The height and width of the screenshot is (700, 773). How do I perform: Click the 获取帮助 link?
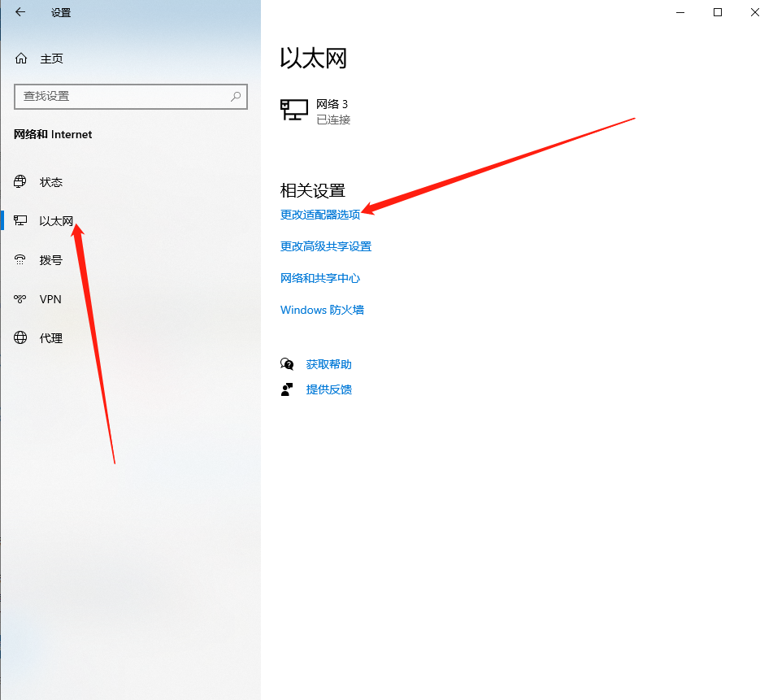click(x=328, y=363)
